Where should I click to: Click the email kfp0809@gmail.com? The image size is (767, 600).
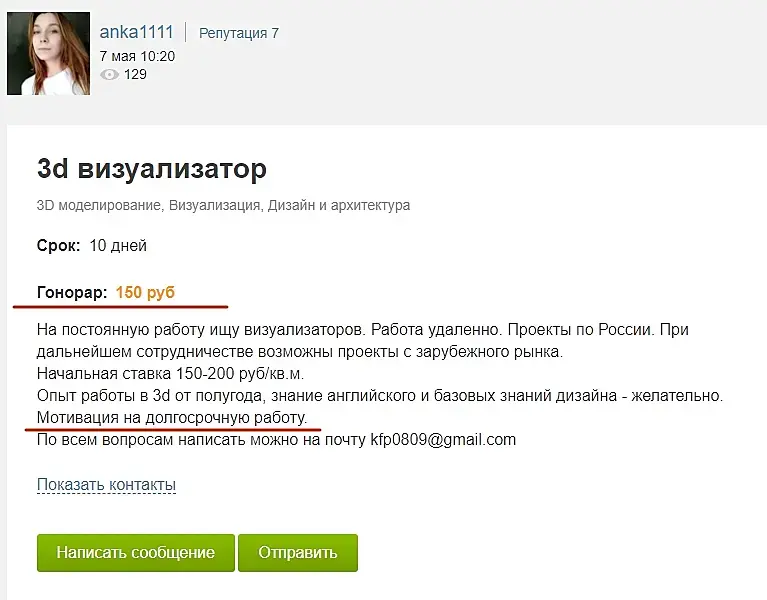[443, 439]
